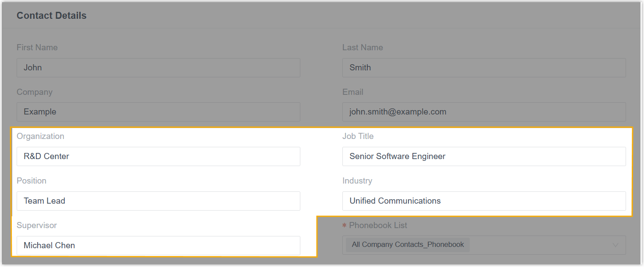Select the Email field with john.smith@example.com
The image size is (644, 267).
click(484, 112)
